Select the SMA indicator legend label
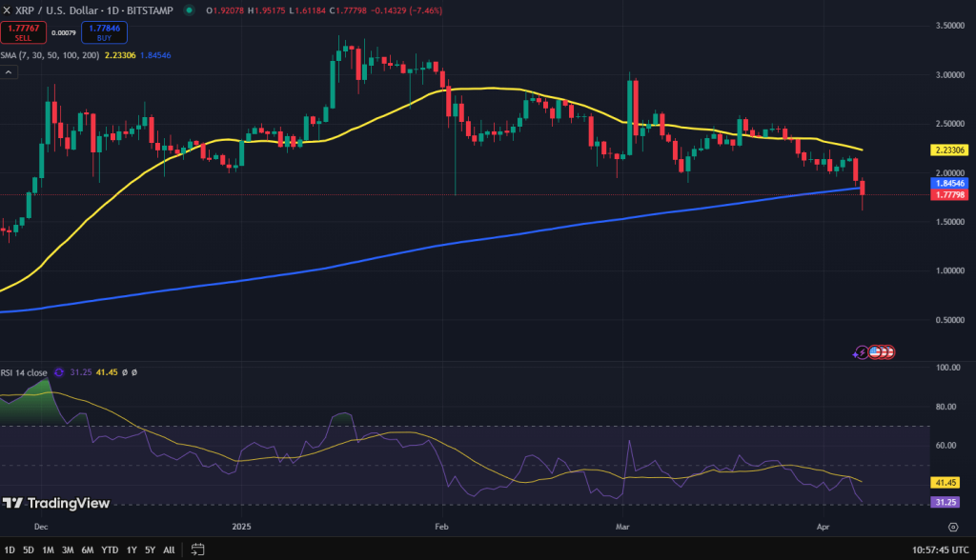976x560 pixels. 50,55
